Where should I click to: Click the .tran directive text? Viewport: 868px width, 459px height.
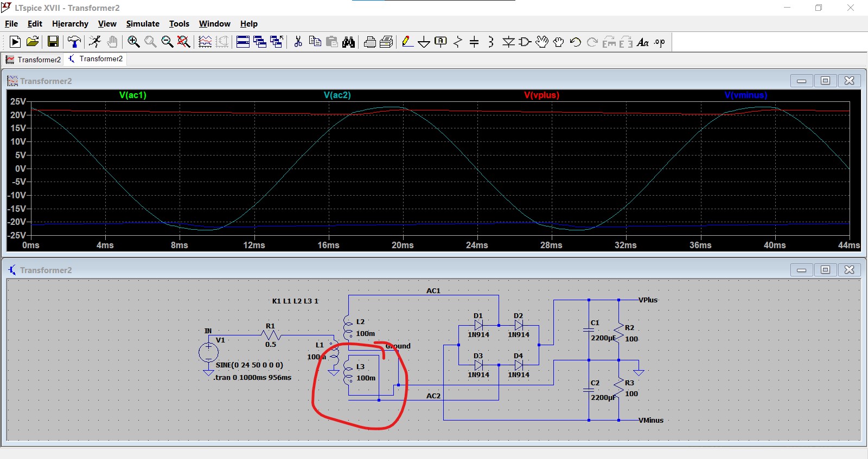(252, 377)
